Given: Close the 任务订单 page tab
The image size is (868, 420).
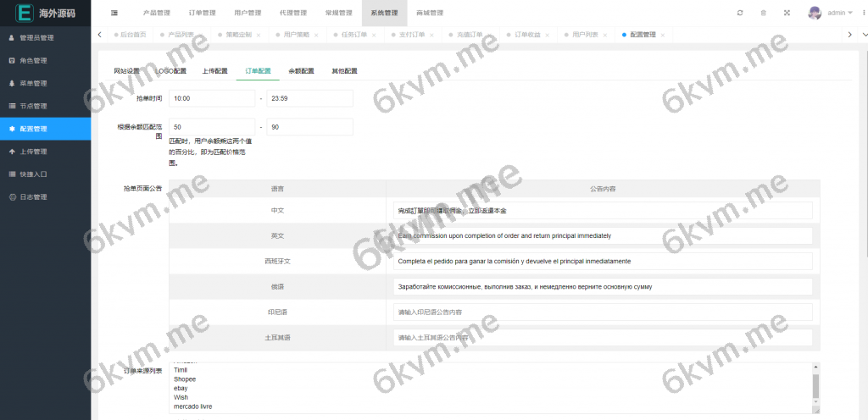Looking at the screenshot, I should pos(374,35).
